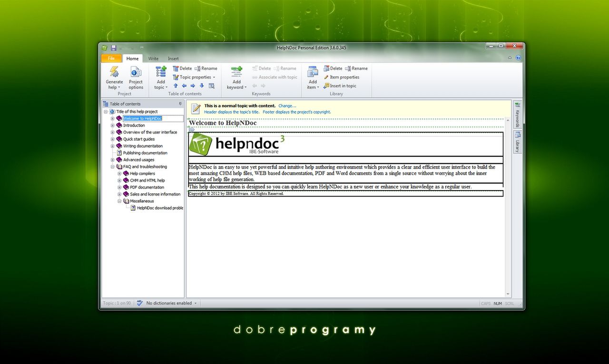This screenshot has width=609, height=364.
Task: Click the Add topic icon
Action: click(x=161, y=72)
